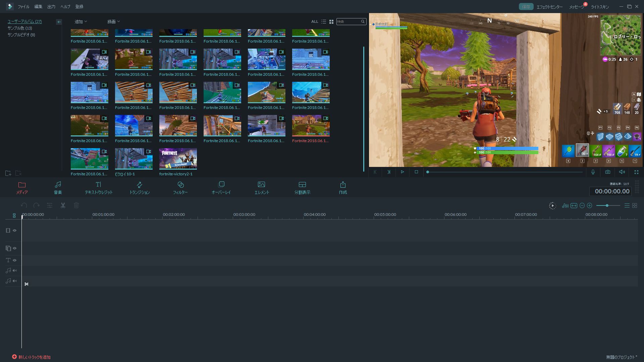The height and width of the screenshot is (362, 644).
Task: Filter media by ALL
Action: click(315, 22)
